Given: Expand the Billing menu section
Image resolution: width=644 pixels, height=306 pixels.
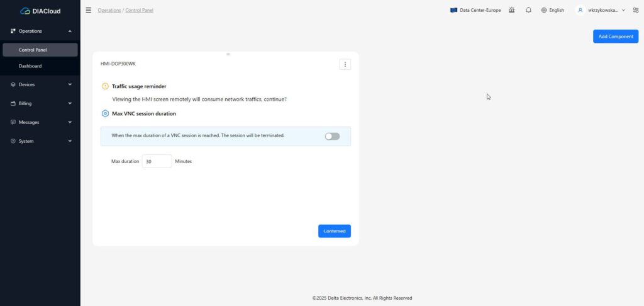Looking at the screenshot, I should pos(70,103).
